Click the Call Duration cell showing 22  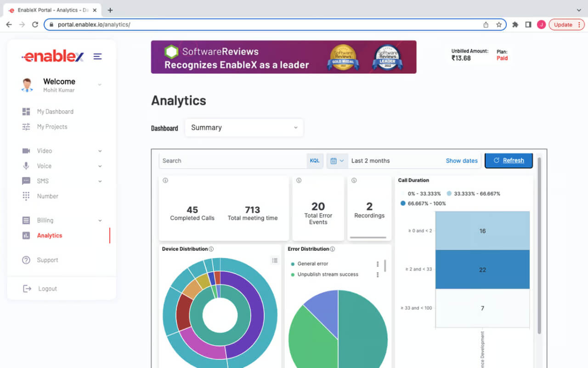(x=482, y=270)
